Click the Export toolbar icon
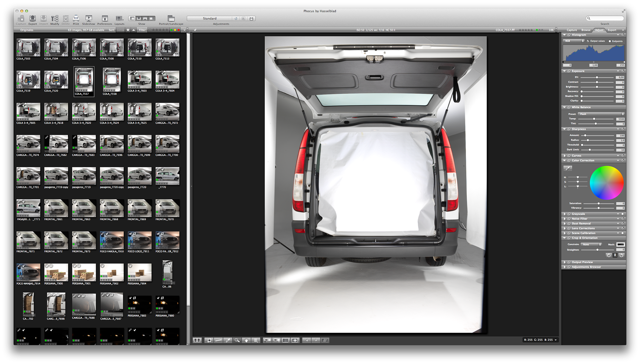This screenshot has height=364, width=640. pos(32,19)
